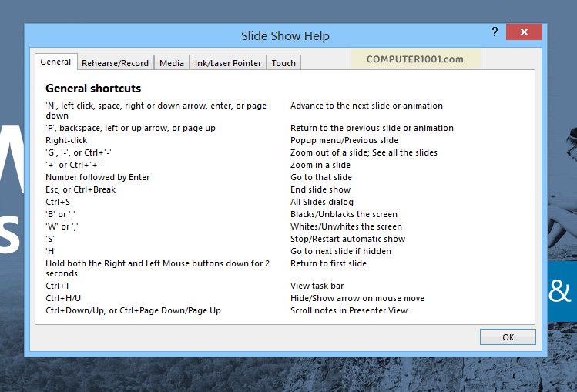Click 'Scroll notes in Presenter View'
The width and height of the screenshot is (577, 392).
coord(349,310)
